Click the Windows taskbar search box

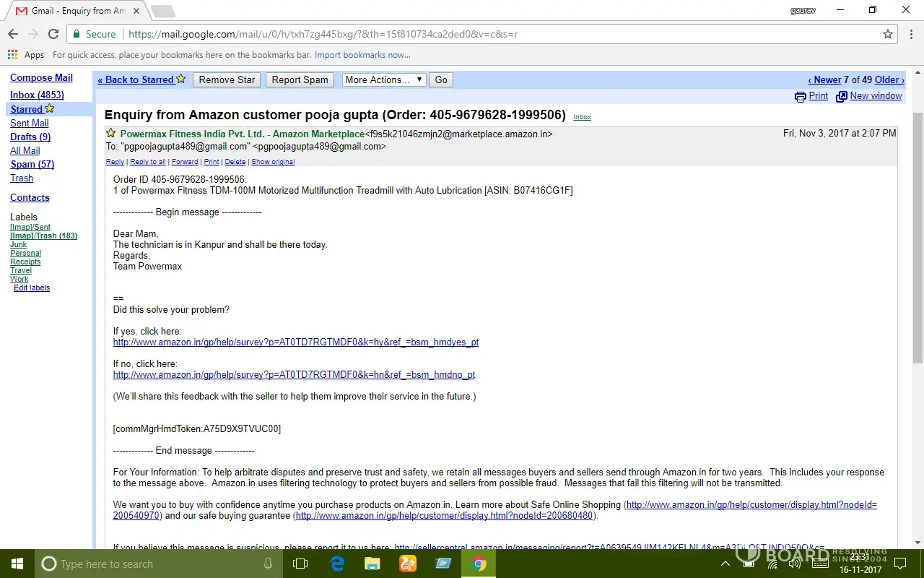[x=158, y=564]
